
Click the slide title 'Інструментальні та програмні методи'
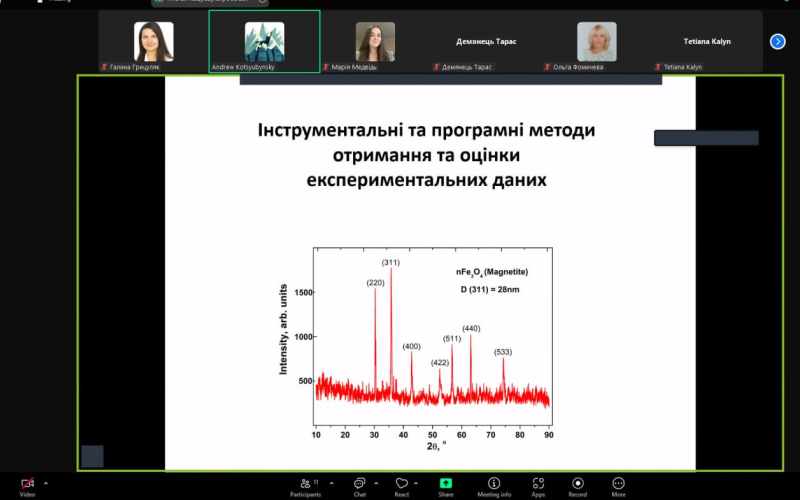coord(427,130)
